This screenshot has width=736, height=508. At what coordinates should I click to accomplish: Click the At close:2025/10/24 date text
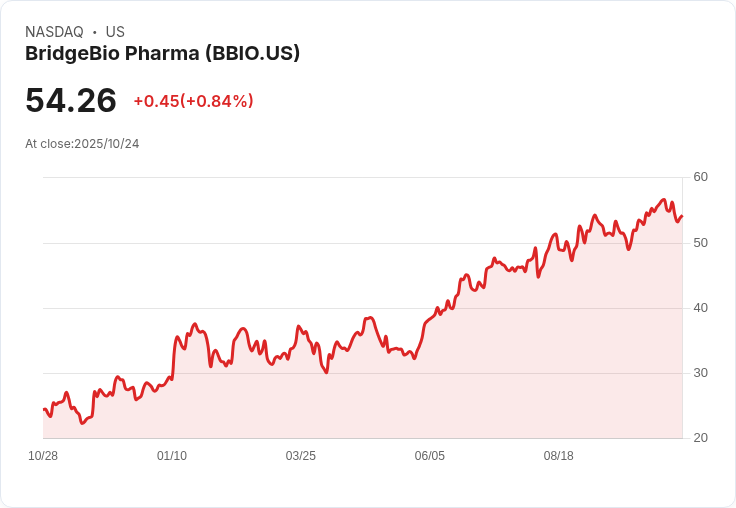[x=82, y=144]
